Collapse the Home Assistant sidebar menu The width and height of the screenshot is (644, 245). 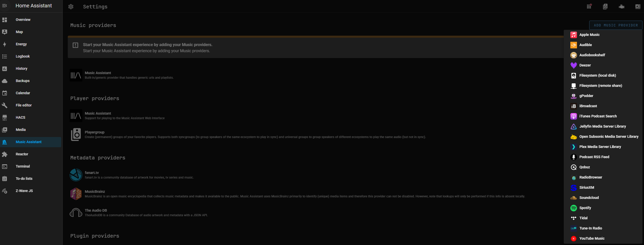(x=5, y=6)
